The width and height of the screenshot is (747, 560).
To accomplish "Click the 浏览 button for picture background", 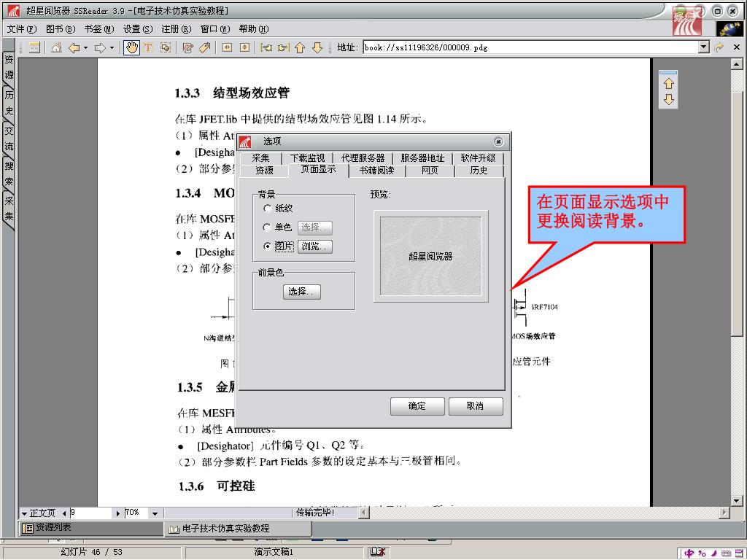I will (x=315, y=246).
